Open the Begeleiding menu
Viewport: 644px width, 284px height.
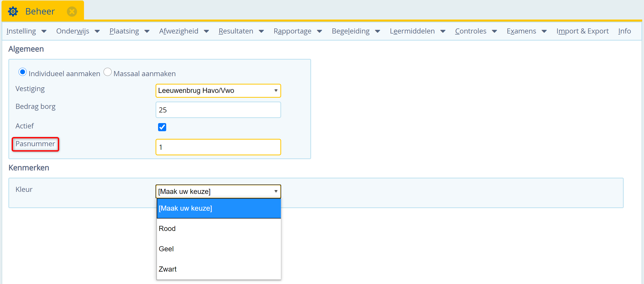[x=351, y=31]
